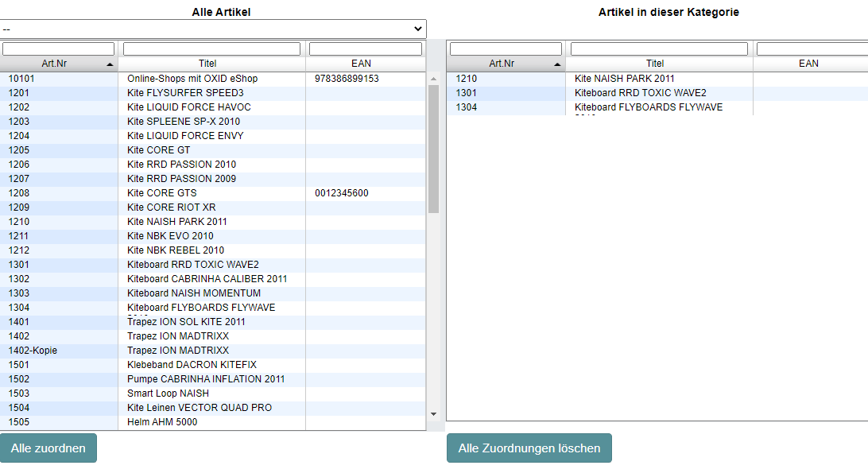Select Kite Leinen VECTOR QUAD PRO row
This screenshot has width=868, height=473.
212,408
